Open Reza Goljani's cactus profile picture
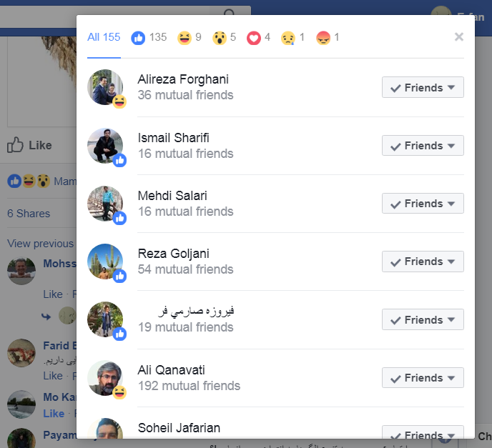The width and height of the screenshot is (492, 448). [x=105, y=262]
